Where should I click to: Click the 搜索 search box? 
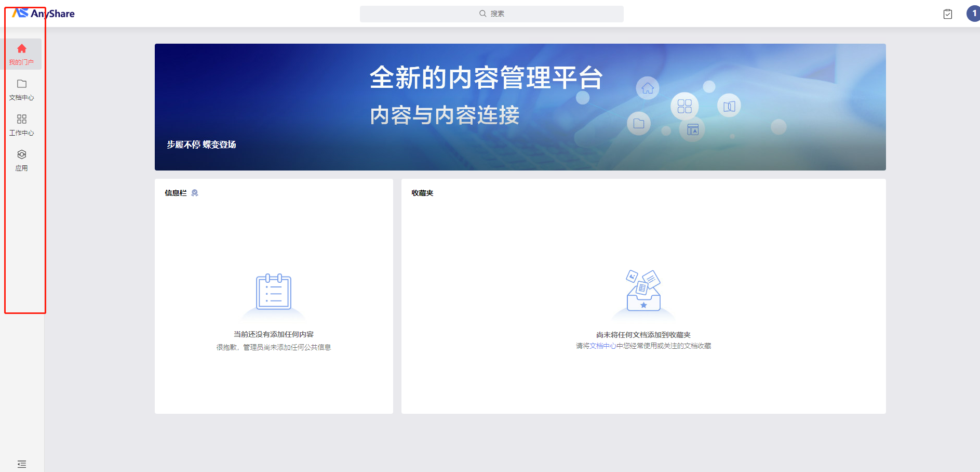click(491, 14)
